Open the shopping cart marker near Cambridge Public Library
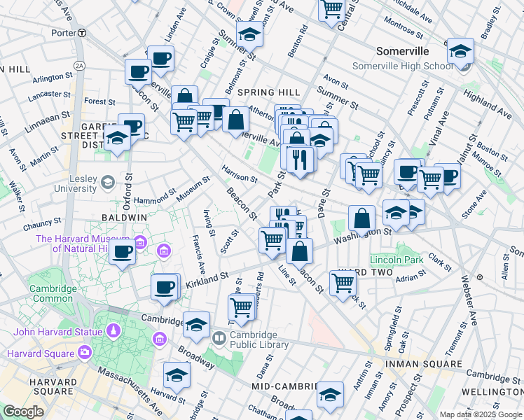524x420 pixels. point(241,309)
